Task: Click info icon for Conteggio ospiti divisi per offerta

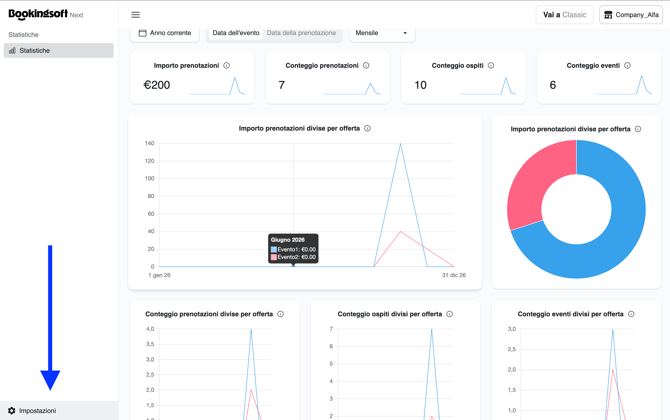Action: pos(450,314)
